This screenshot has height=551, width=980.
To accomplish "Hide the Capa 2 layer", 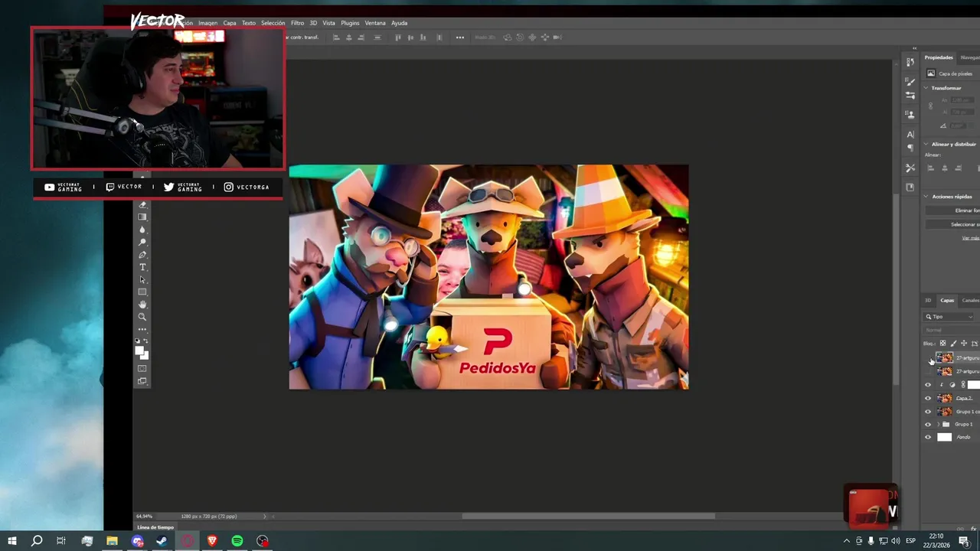I will pos(929,399).
